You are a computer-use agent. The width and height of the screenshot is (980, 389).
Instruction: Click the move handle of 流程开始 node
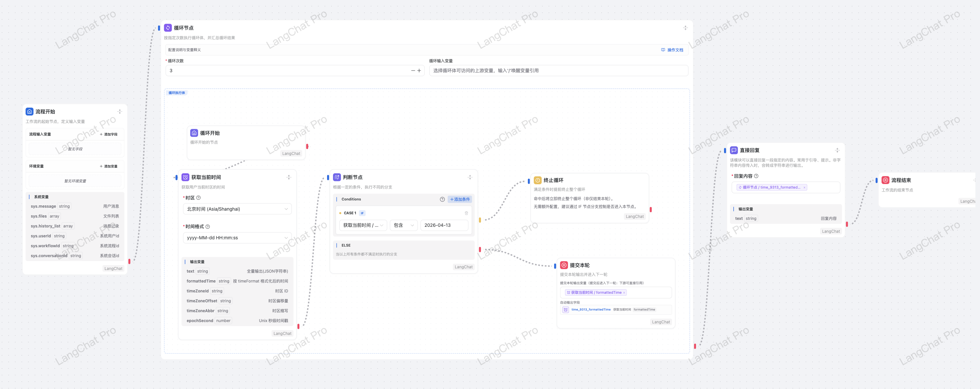(x=119, y=111)
